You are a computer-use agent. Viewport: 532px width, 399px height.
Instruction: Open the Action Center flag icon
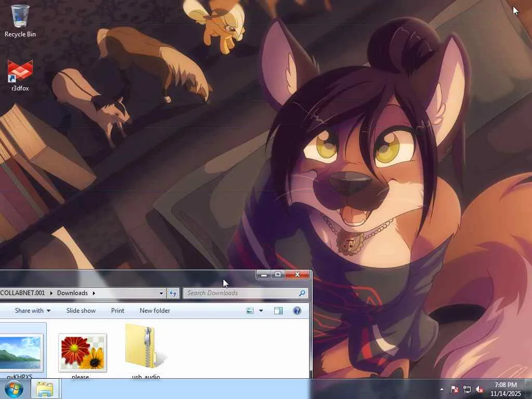point(454,389)
